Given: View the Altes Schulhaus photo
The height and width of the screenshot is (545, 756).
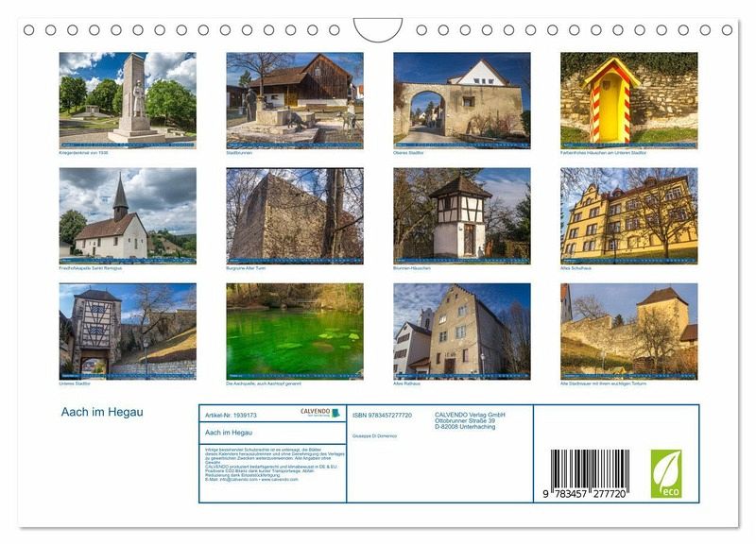Looking at the screenshot, I should 628,214.
